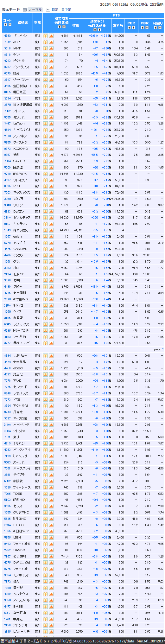Switch display mode to 日中足
Screen dimensions: 165x644
(x=66, y=10)
